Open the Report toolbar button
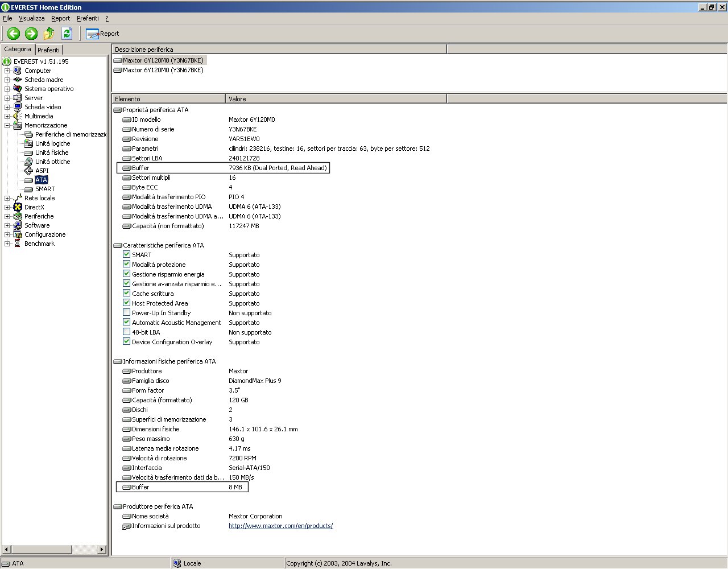Viewport: 728px width, 569px height. 102,34
